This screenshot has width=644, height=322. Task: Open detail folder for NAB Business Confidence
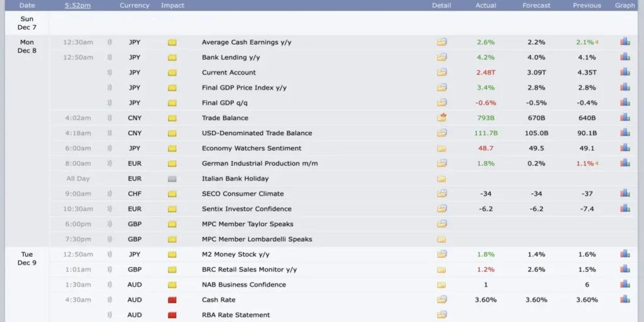click(441, 285)
